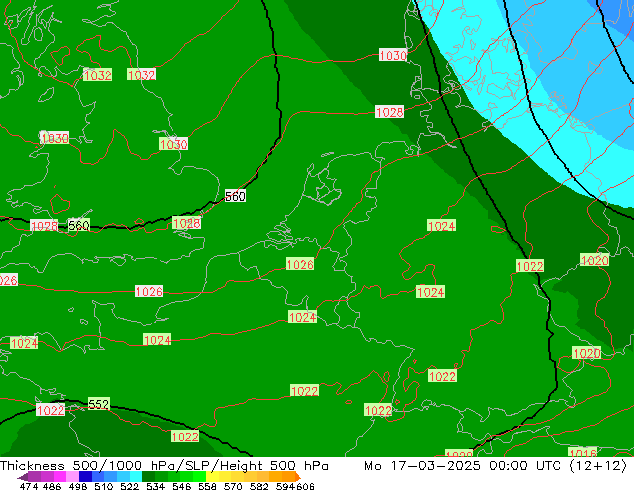634x490 pixels.
Task: Click the 546 legend value
Action: [x=182, y=486]
